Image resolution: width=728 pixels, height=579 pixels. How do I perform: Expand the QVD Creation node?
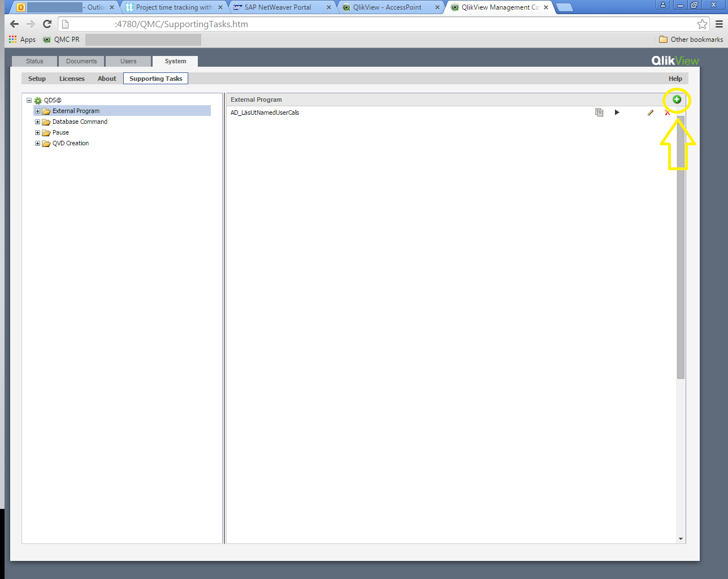37,143
